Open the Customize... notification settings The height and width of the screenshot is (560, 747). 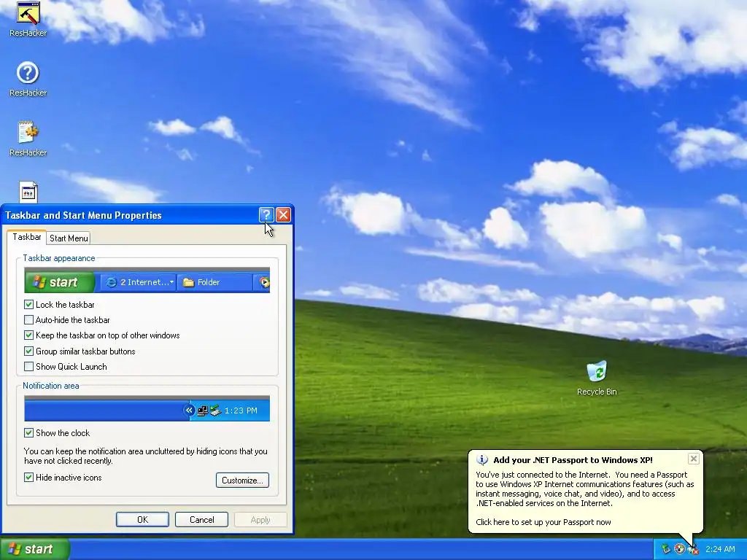[242, 480]
